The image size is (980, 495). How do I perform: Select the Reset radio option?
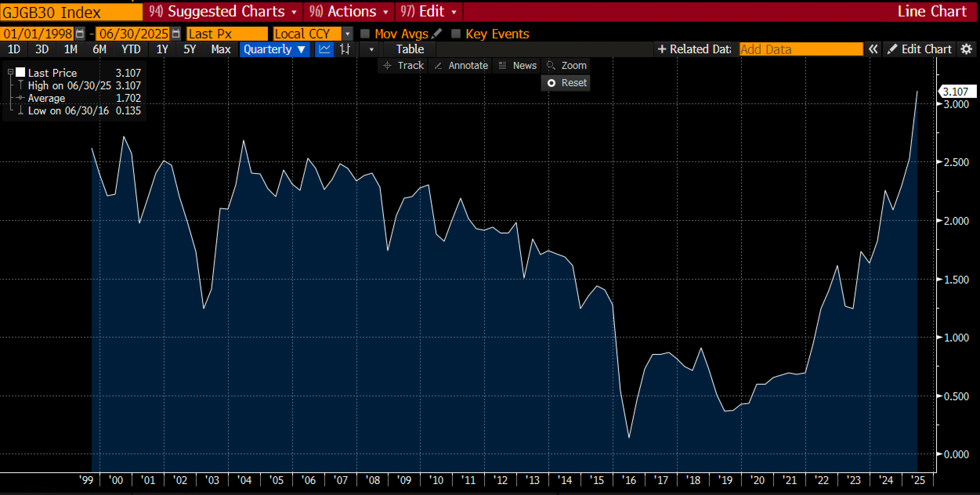click(x=551, y=83)
